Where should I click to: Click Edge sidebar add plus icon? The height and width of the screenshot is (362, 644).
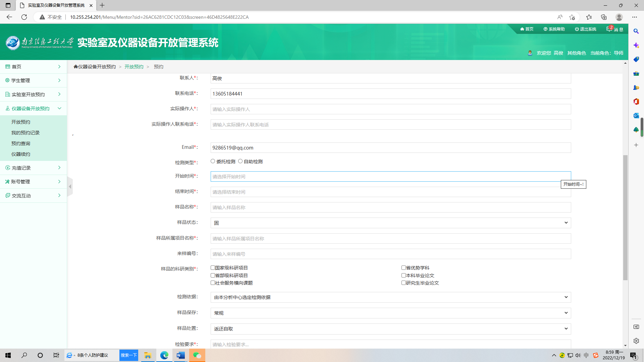pyautogui.click(x=636, y=145)
